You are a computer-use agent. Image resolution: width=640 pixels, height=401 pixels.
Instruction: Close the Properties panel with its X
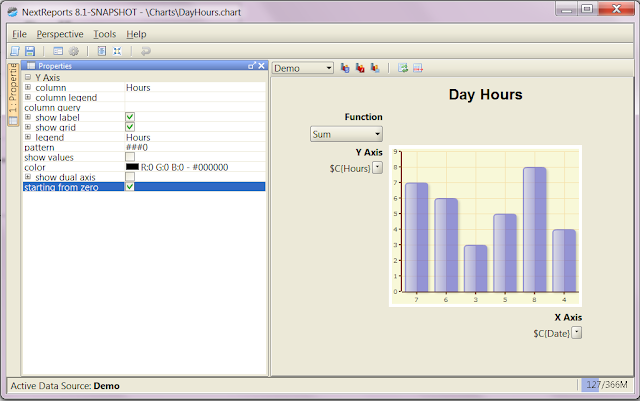pos(262,66)
